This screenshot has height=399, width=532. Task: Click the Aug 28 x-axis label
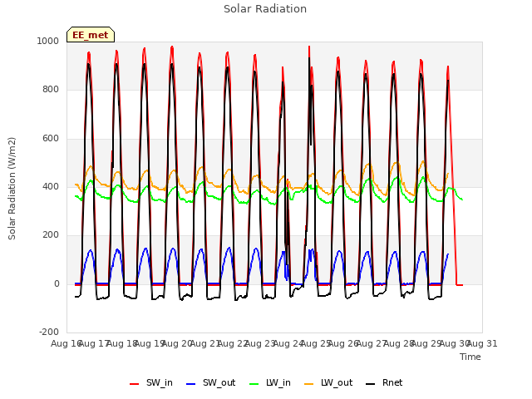(399, 343)
